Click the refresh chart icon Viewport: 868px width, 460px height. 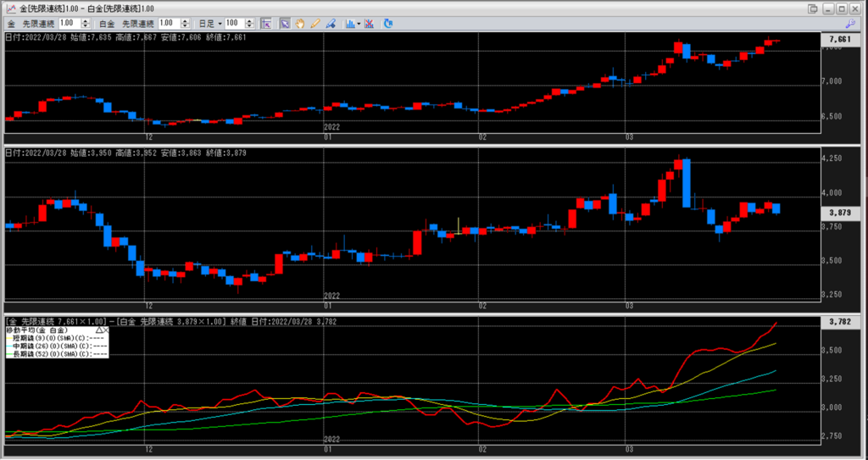tap(388, 24)
